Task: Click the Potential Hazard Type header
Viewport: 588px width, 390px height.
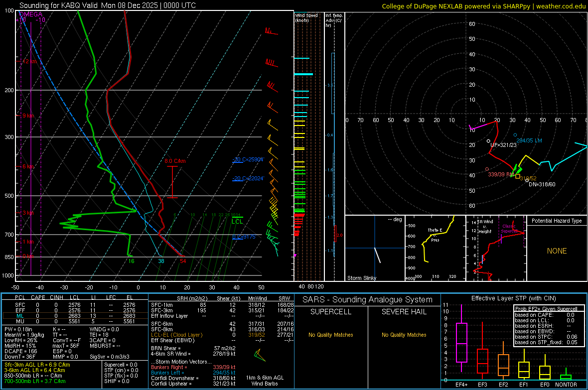Action: tap(557, 221)
